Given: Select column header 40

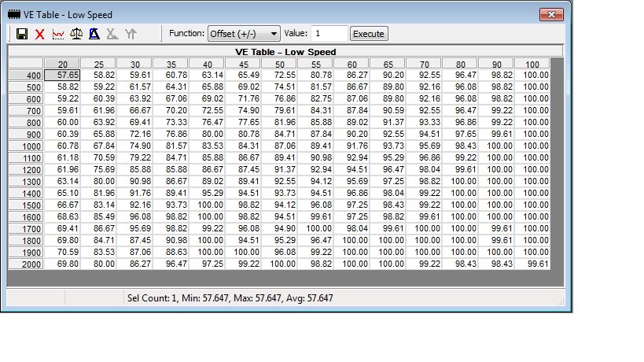Looking at the screenshot, I should pyautogui.click(x=207, y=64).
